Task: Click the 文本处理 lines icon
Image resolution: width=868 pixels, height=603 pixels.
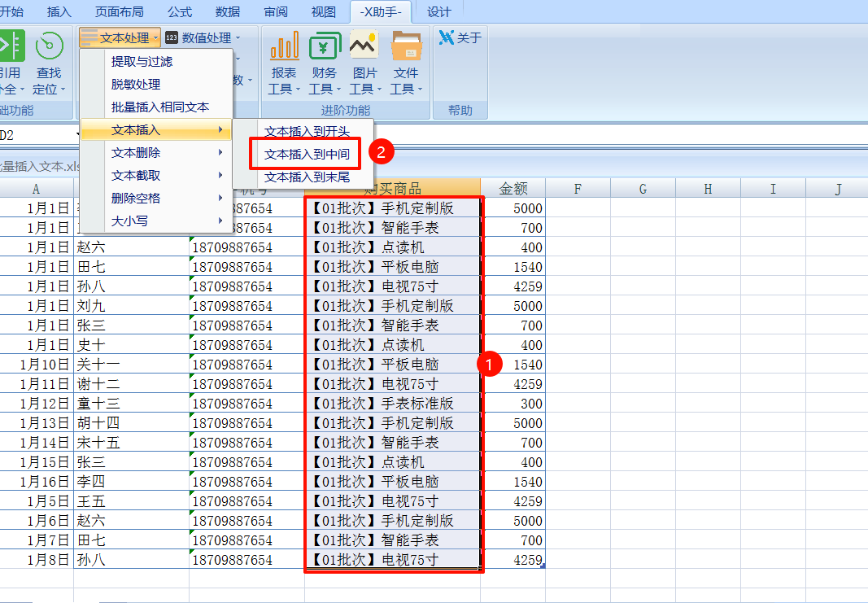Action: [89, 37]
